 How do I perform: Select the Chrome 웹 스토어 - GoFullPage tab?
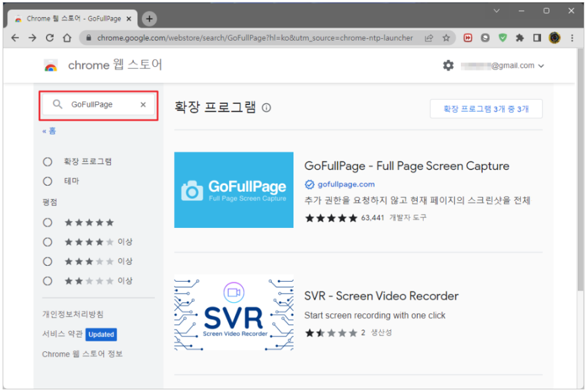click(x=73, y=19)
